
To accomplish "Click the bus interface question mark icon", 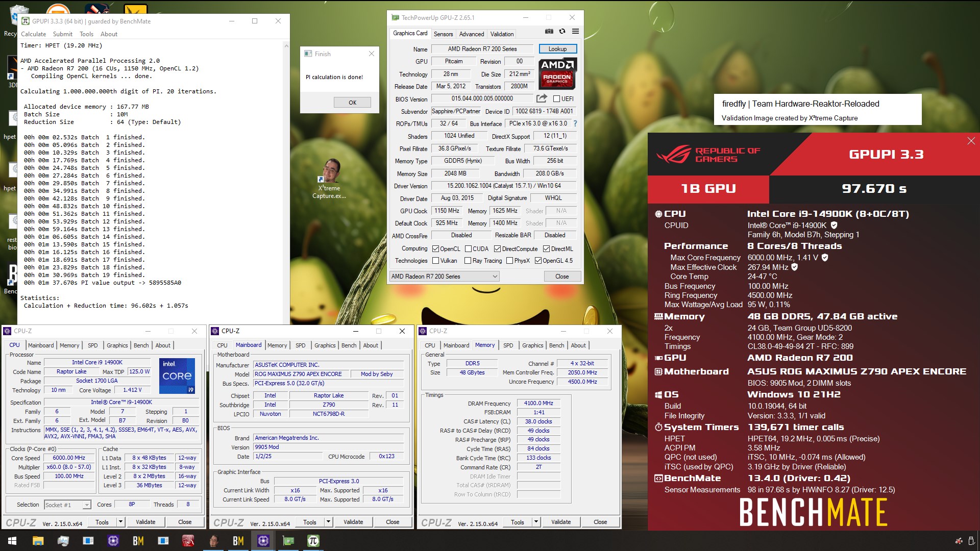I will (575, 123).
